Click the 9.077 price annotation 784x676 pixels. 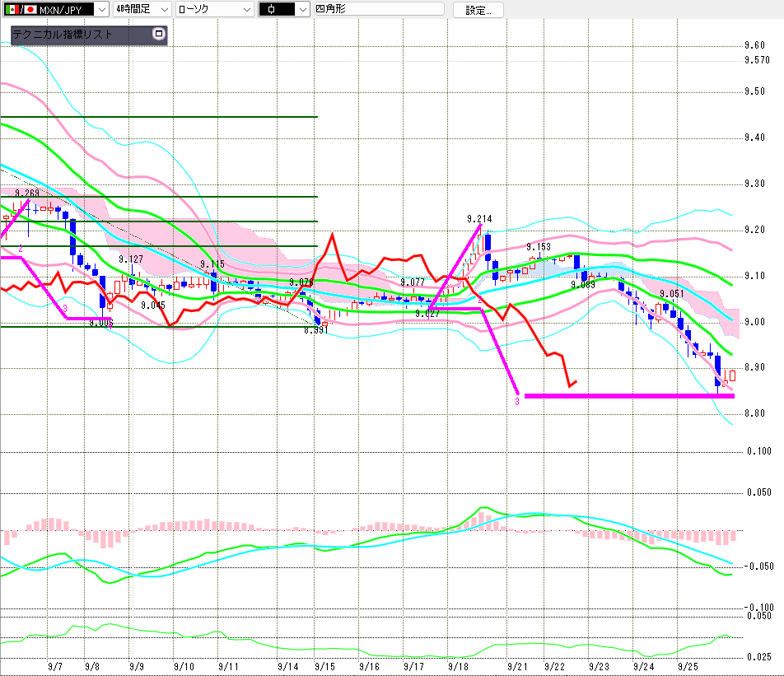click(x=413, y=282)
